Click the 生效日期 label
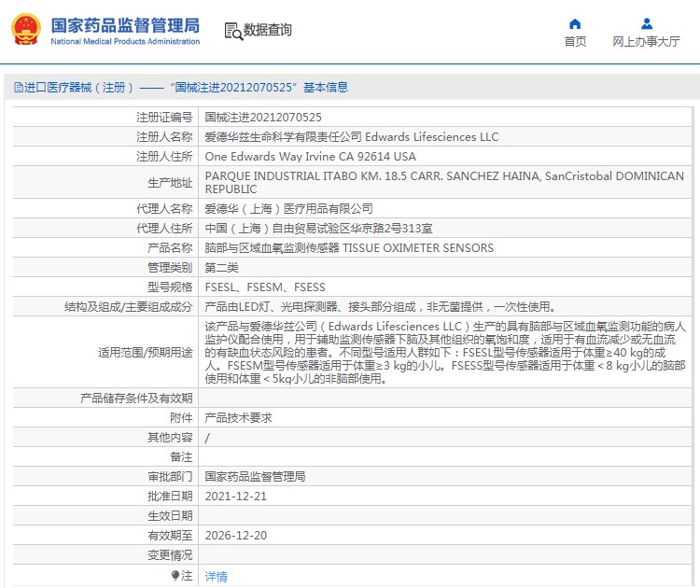 170,516
